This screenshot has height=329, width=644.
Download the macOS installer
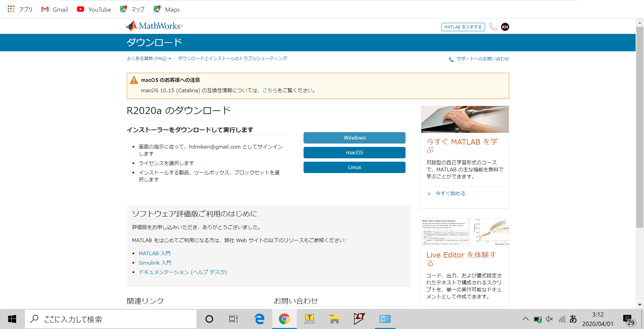(x=355, y=153)
